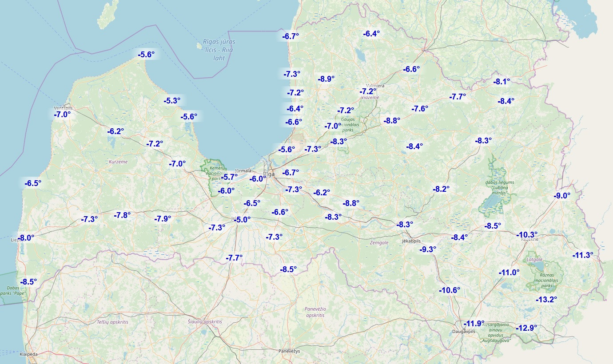Screen dimensions: 613x364
Task: Select the Valmiera town label
Action: [x=375, y=85]
